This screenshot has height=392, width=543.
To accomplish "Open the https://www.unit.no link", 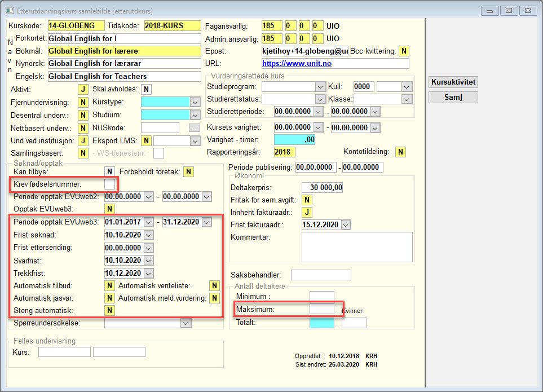I will [297, 64].
